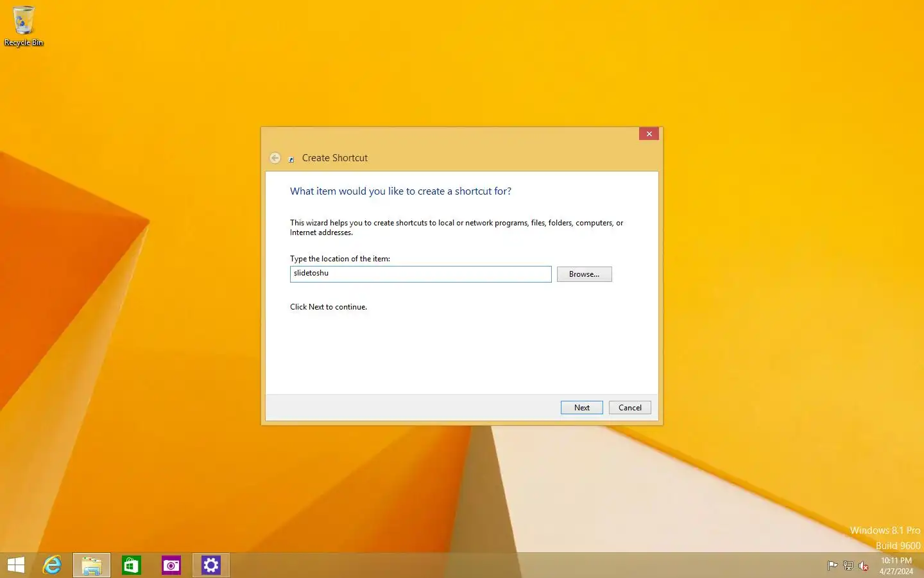924x578 pixels.
Task: Close the Create Shortcut dialog
Action: pyautogui.click(x=649, y=134)
